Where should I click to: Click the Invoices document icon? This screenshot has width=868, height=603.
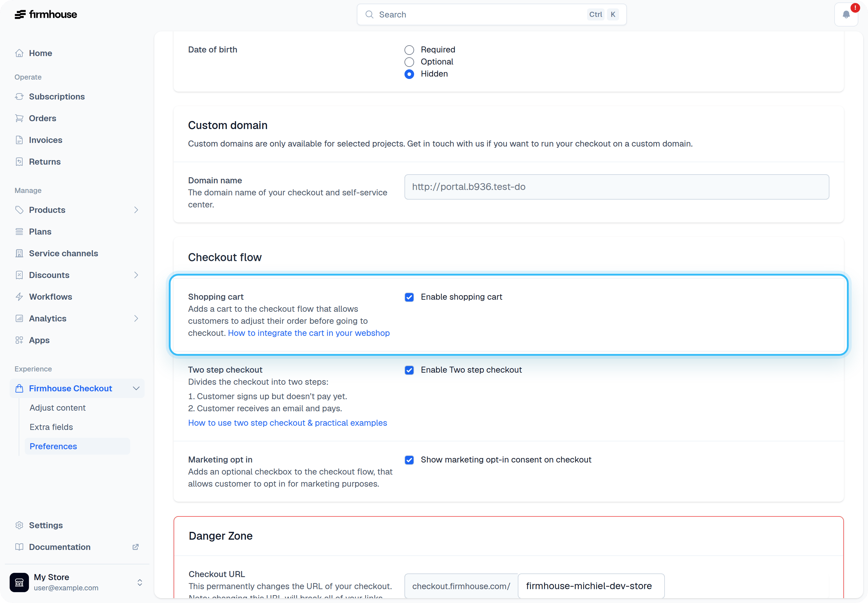tap(19, 140)
